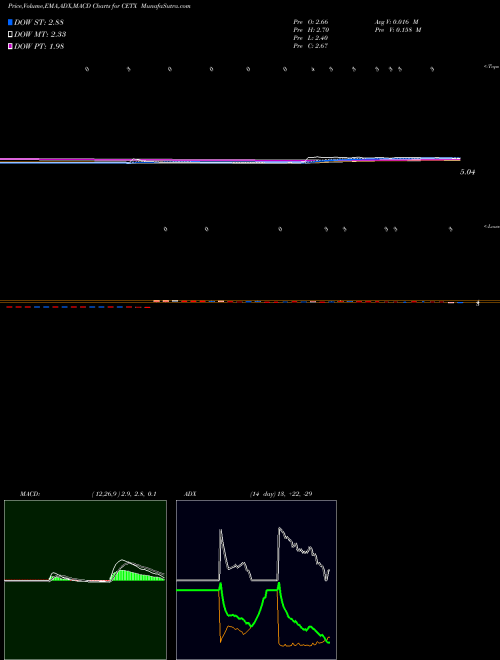Click the white DOW MT legend swatch
Viewport: 500px width, 660px height.
(10, 35)
